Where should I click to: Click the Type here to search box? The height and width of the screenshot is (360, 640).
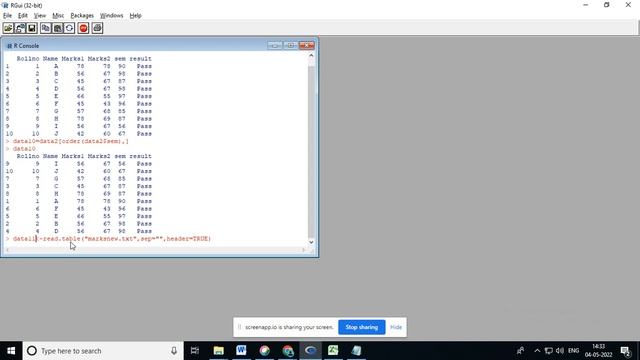[103, 351]
